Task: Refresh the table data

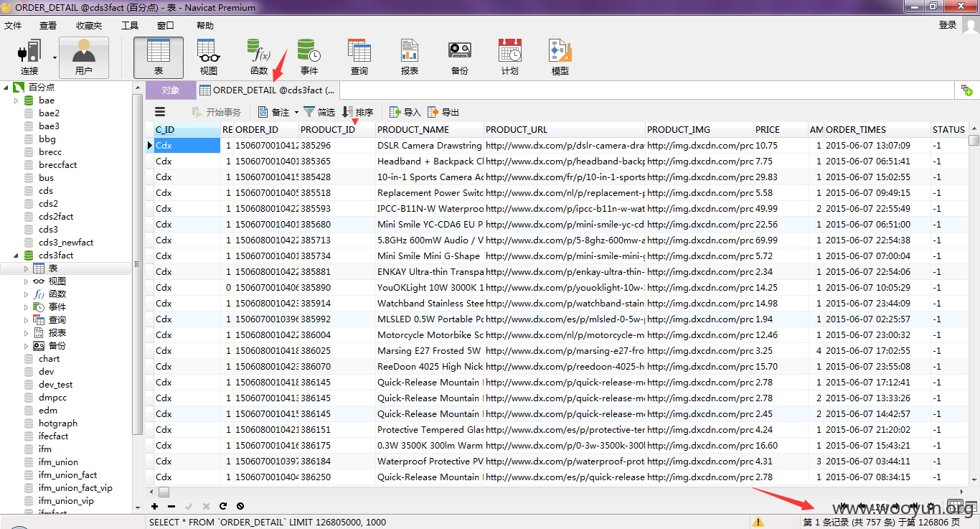Action: 223,506
